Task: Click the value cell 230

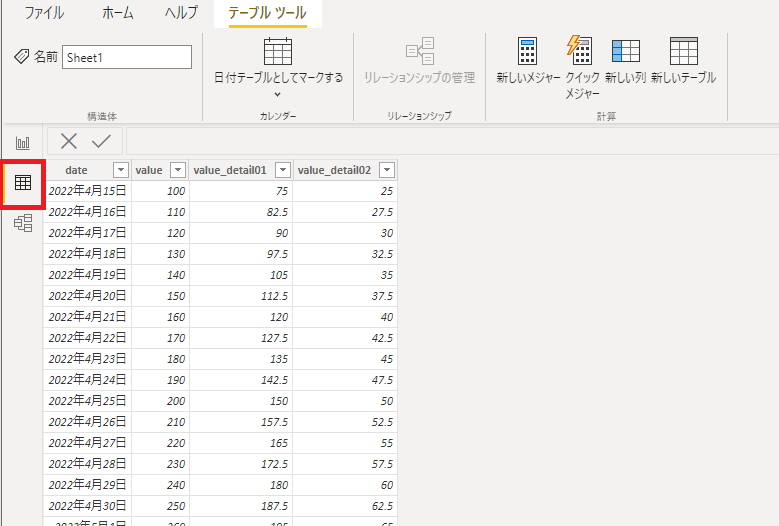Action: pos(160,464)
